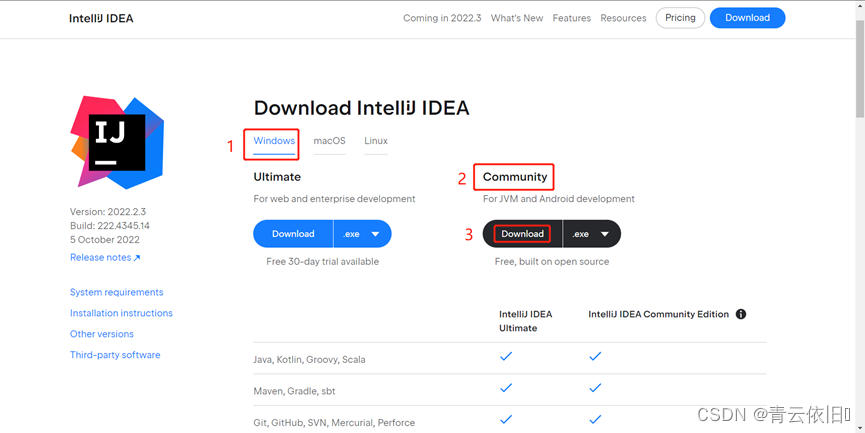Viewport: 865px width, 433px height.
Task: Click 'For web and enterprise development' text
Action: [334, 199]
